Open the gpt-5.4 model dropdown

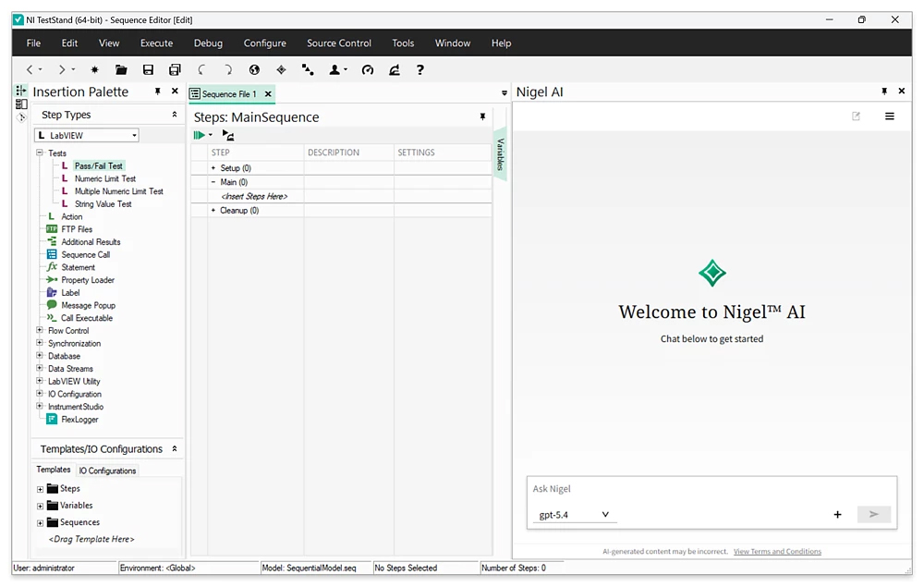click(574, 515)
